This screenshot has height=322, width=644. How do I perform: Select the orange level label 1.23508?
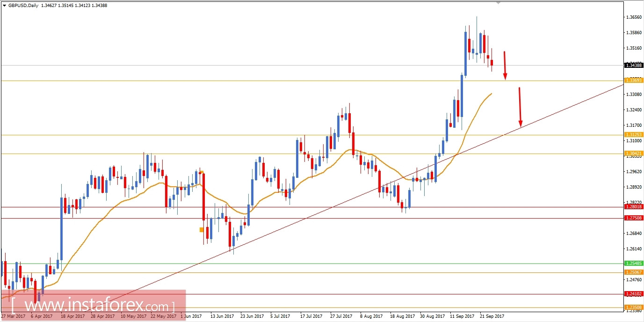[x=634, y=307]
